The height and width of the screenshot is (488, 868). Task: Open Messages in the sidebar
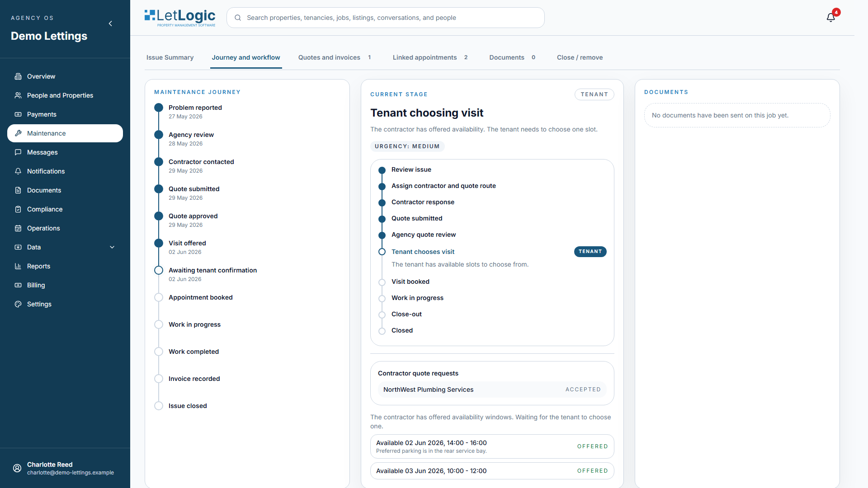(x=65, y=152)
